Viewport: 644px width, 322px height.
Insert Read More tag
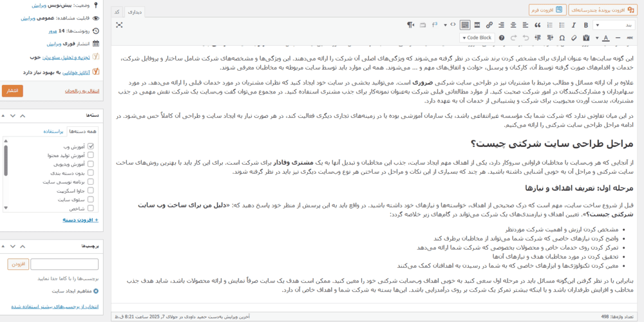477,25
